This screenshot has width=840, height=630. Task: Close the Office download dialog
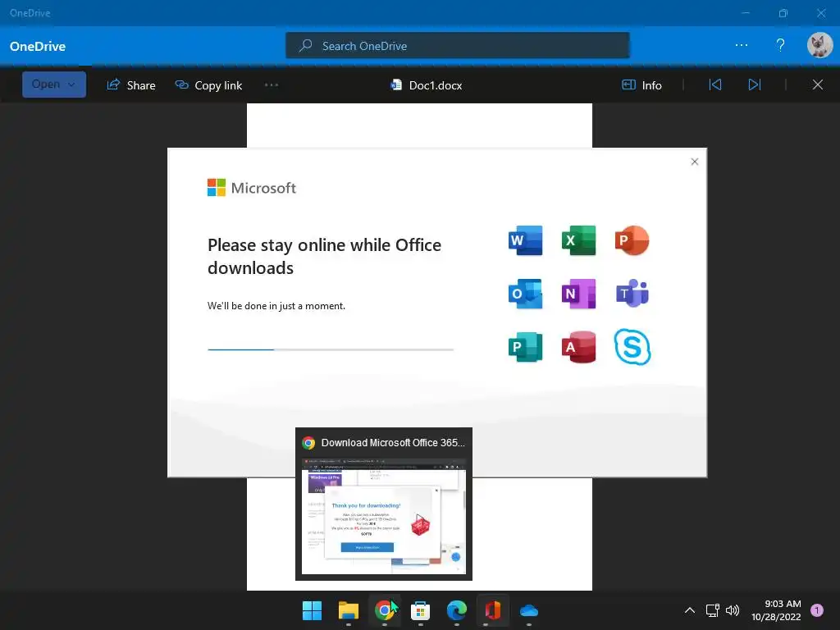tap(694, 162)
